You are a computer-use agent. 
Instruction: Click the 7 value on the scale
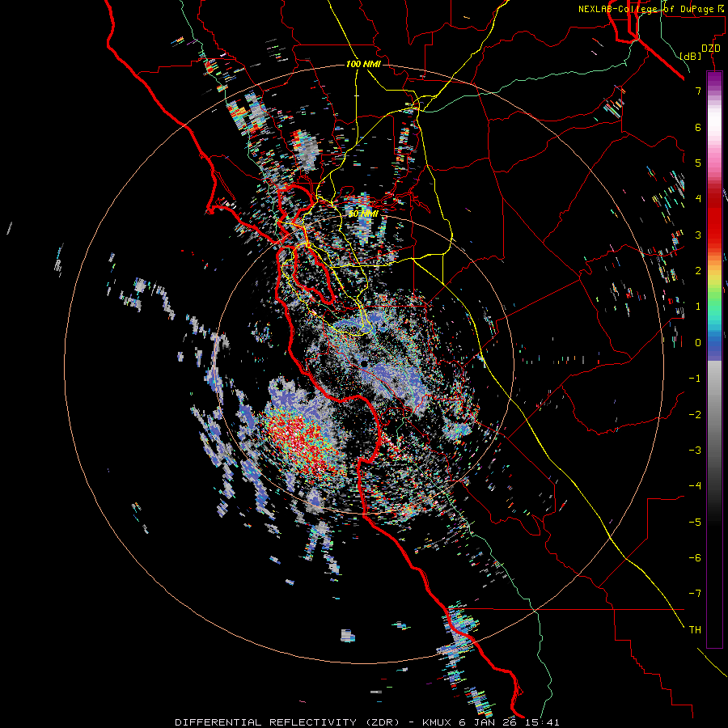(x=698, y=91)
